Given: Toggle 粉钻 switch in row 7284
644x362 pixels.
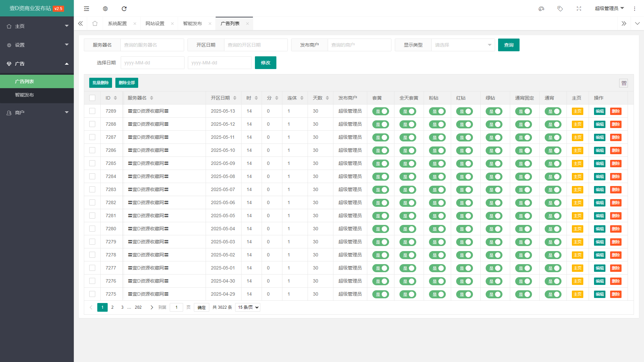Looking at the screenshot, I should (437, 177).
